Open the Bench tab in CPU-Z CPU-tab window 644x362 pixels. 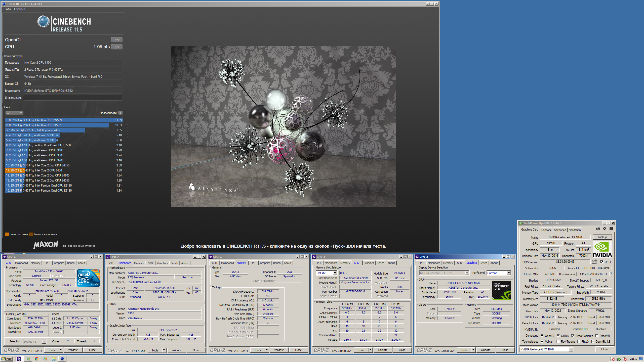(x=71, y=263)
